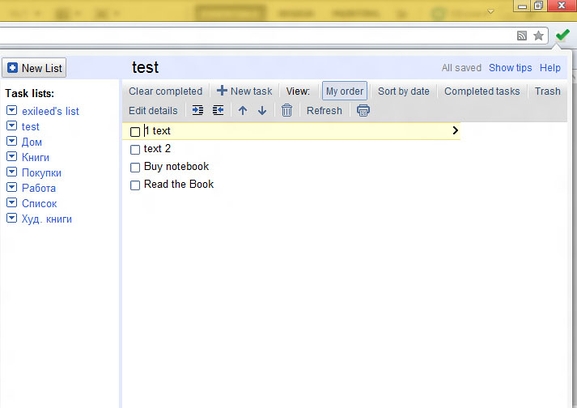Open exileed's list
This screenshot has width=577, height=408.
pos(50,111)
